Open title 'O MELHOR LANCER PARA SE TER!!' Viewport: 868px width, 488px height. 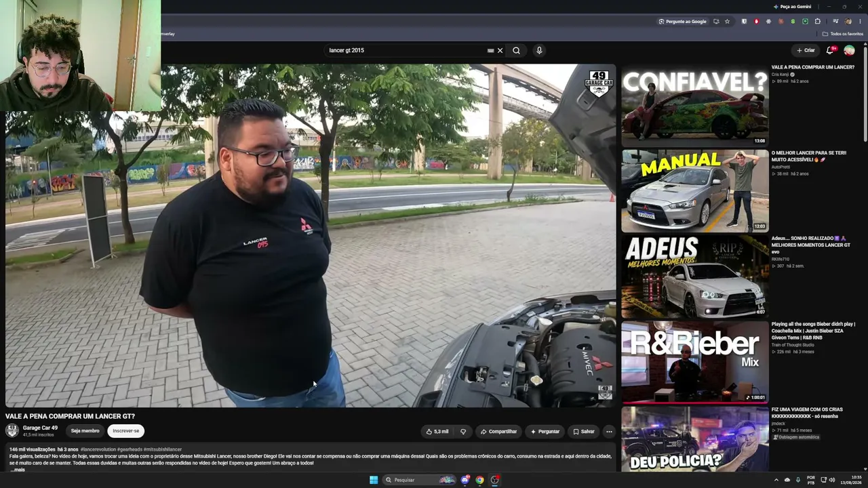click(809, 157)
